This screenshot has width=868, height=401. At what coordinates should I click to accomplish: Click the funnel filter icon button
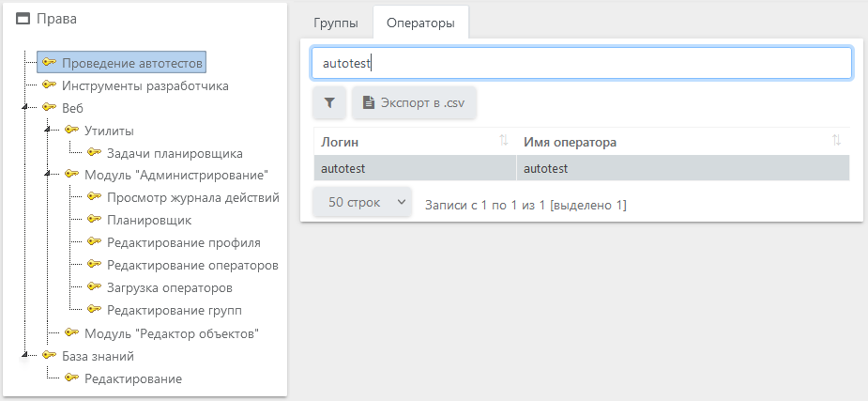click(x=329, y=102)
